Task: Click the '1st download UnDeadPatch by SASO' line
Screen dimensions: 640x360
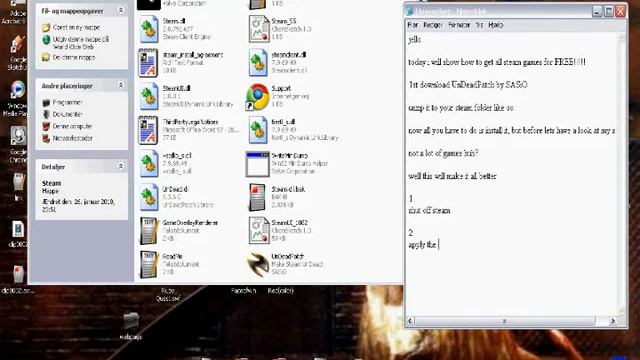Action: pos(468,84)
